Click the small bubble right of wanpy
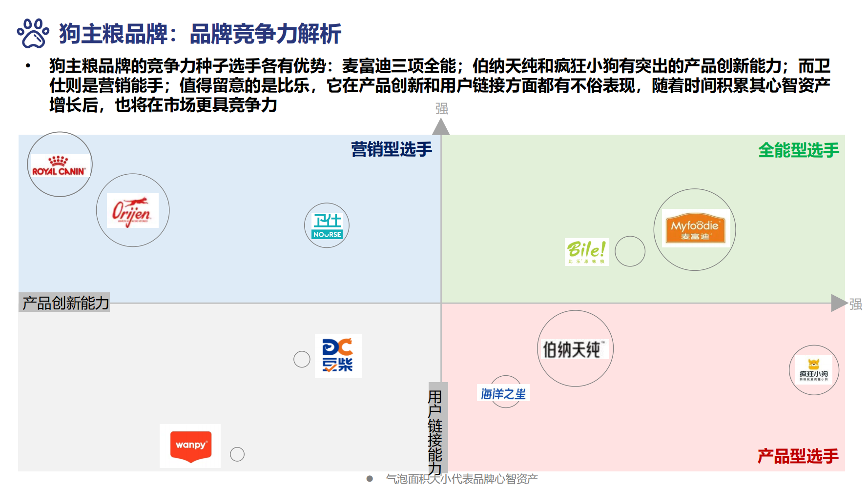Viewport: 868px width, 488px height. pos(237,454)
